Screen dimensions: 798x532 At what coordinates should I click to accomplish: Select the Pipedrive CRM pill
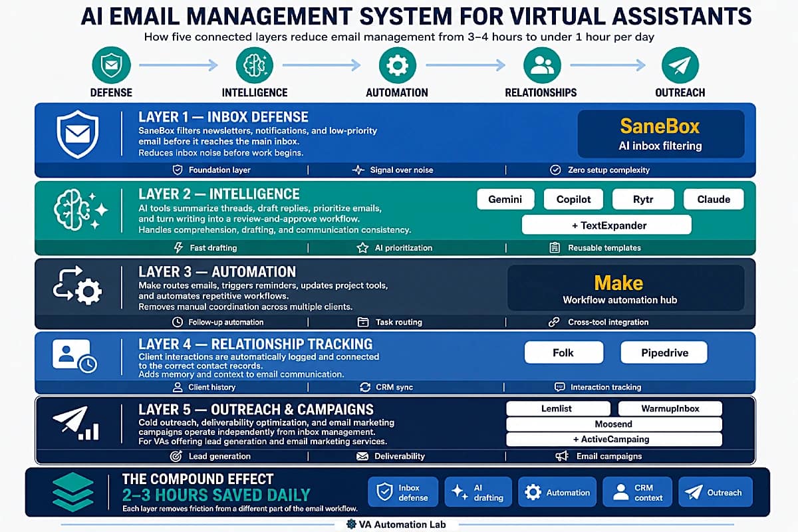(664, 352)
